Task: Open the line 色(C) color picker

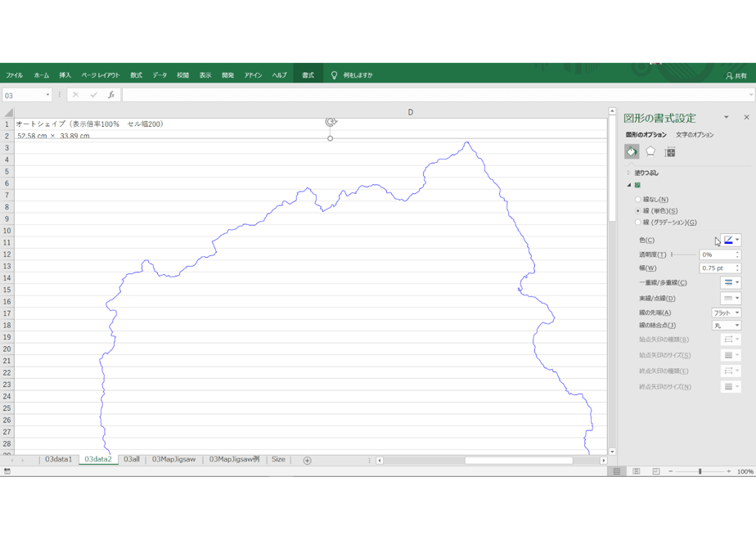Action: [731, 240]
